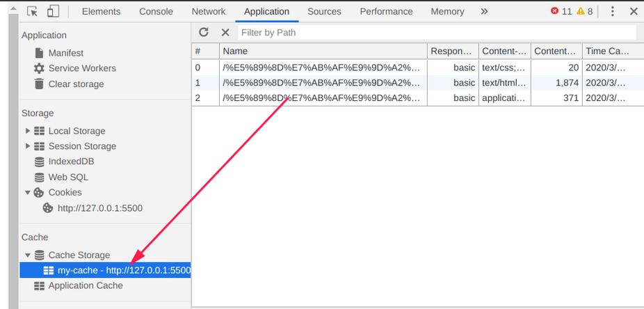Click the yellow warning count indicator
The image size is (644, 309).
click(585, 11)
